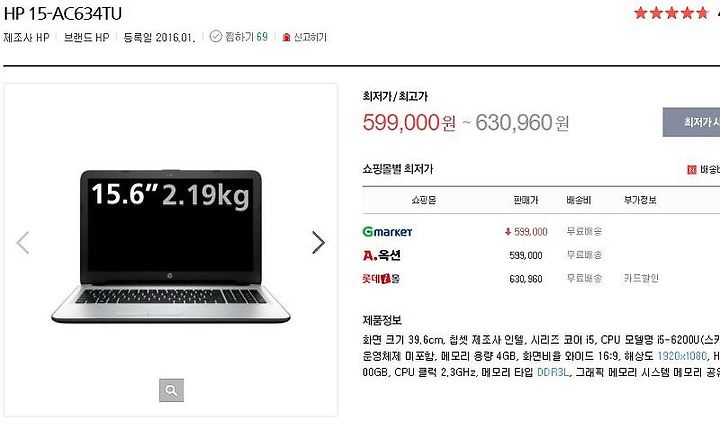Click the 판매가 column header
The width and height of the screenshot is (720, 438).
pyautogui.click(x=526, y=200)
